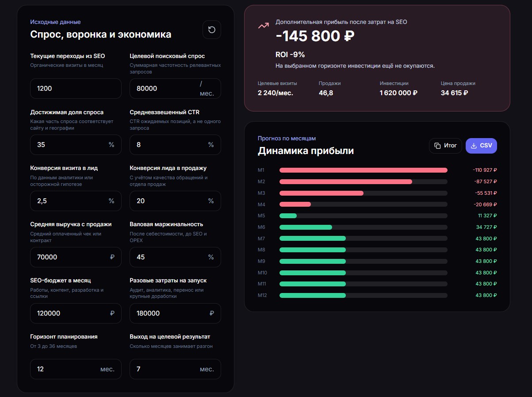Click the Горизонт планирования label
This screenshot has height=397, width=532.
(x=64, y=336)
